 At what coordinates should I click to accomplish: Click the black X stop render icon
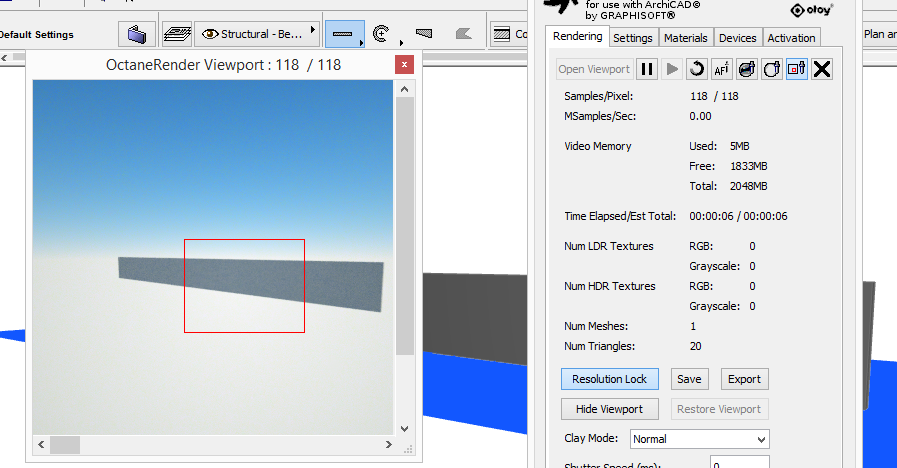coord(821,69)
